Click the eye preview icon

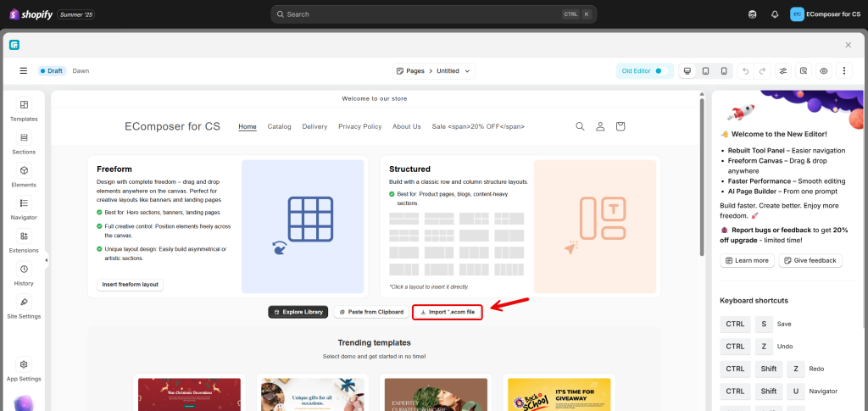pos(824,71)
